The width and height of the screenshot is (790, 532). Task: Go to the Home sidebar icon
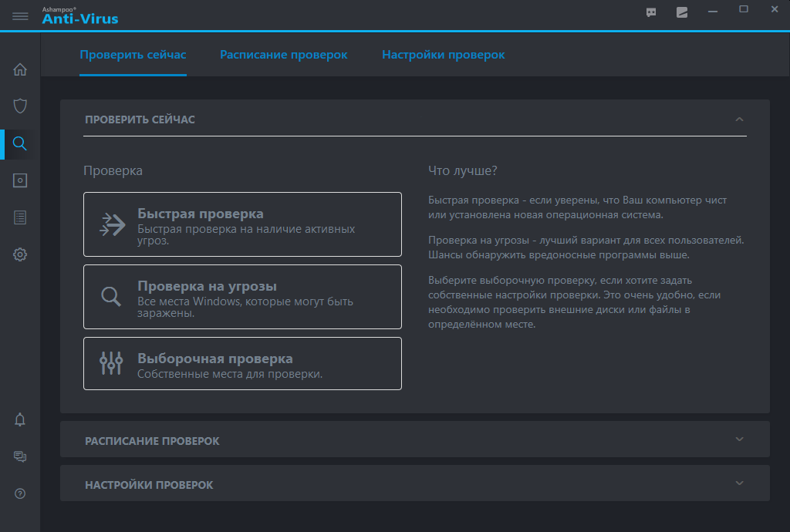[x=20, y=69]
